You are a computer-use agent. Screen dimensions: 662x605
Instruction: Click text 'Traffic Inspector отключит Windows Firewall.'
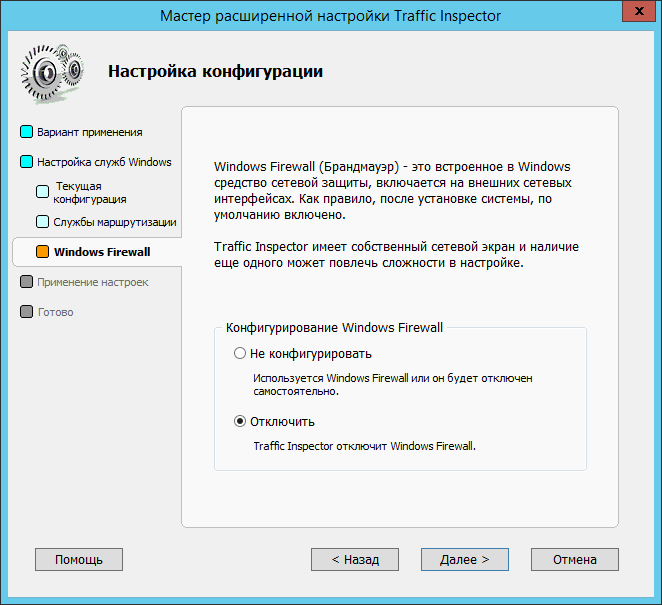(x=364, y=446)
